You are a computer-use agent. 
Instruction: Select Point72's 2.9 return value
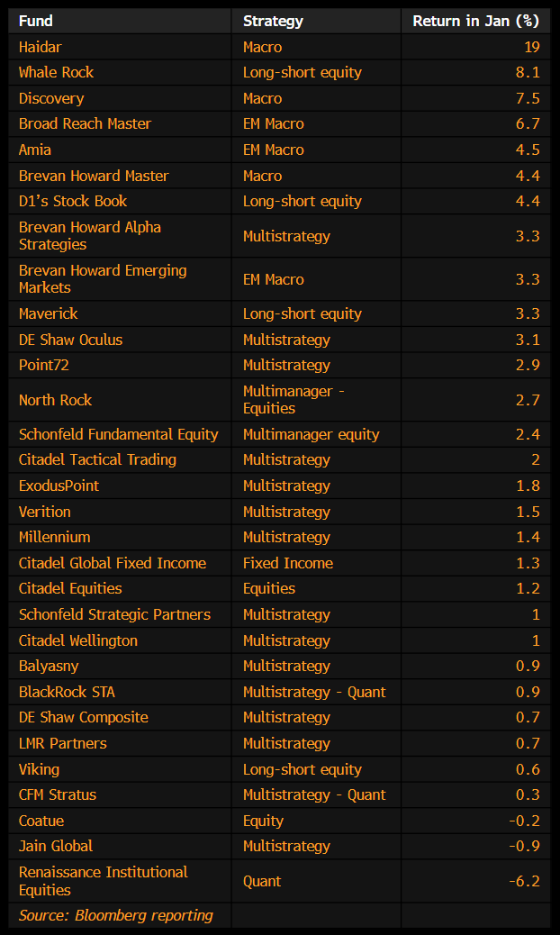click(528, 366)
